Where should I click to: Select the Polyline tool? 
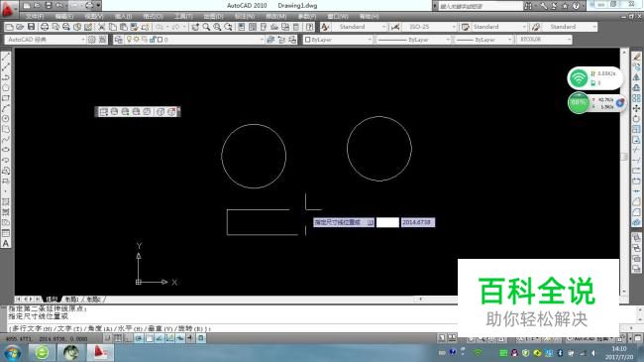tap(6, 77)
